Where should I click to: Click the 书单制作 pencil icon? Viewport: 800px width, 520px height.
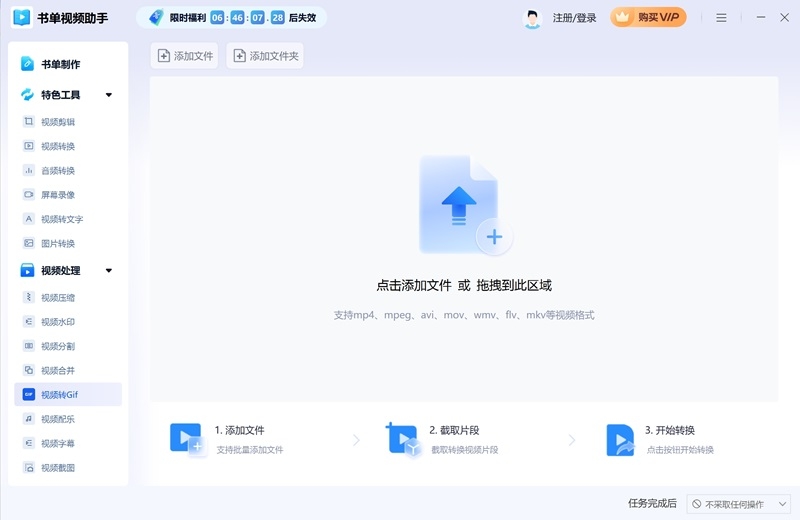coord(27,64)
